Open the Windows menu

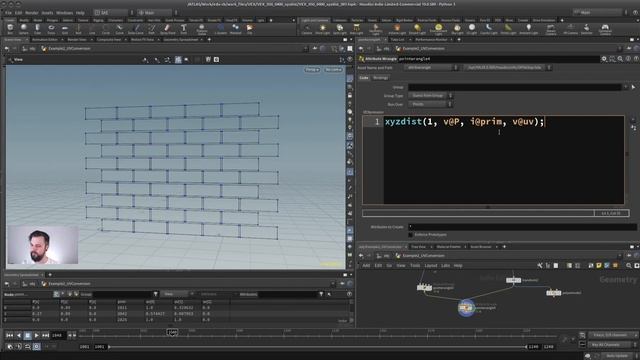(x=64, y=13)
